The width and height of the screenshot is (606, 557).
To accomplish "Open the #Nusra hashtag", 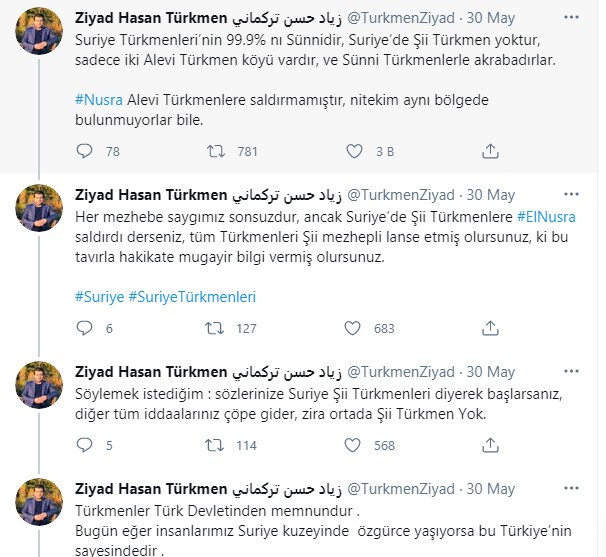I will click(98, 103).
